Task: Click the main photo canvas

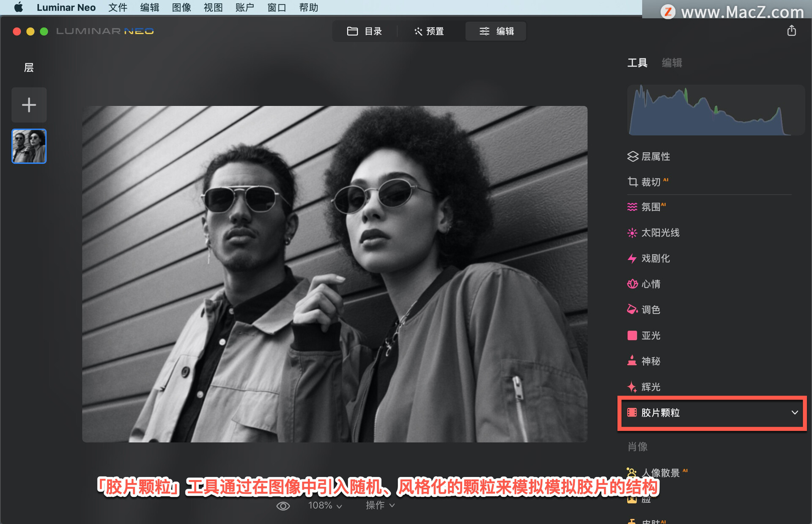Action: click(x=335, y=274)
